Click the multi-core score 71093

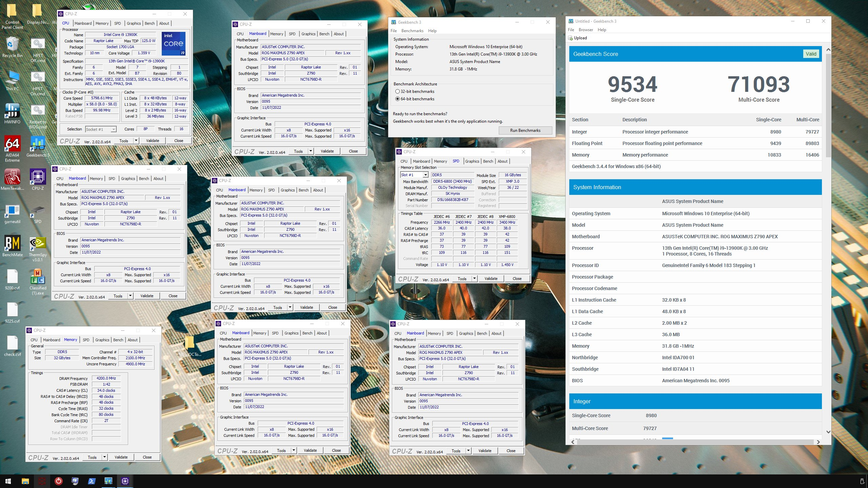759,84
